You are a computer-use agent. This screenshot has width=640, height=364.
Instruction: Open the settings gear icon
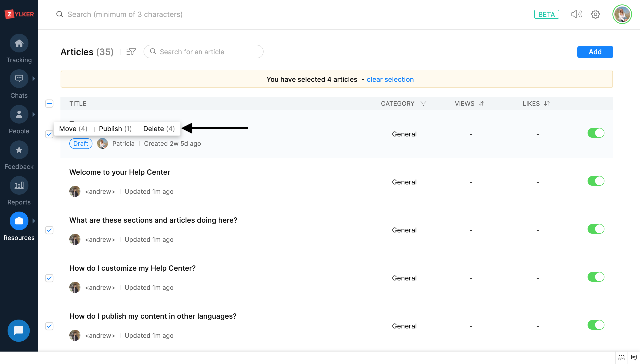click(x=596, y=14)
